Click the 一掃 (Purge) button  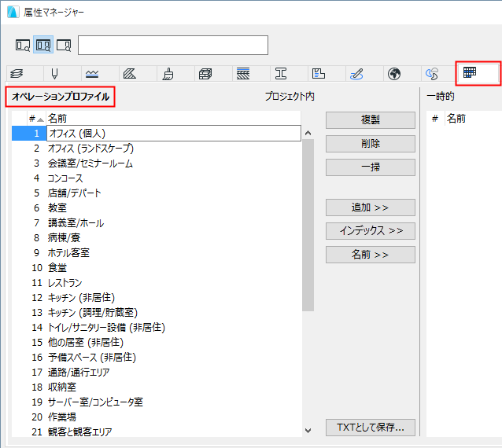pyautogui.click(x=371, y=167)
